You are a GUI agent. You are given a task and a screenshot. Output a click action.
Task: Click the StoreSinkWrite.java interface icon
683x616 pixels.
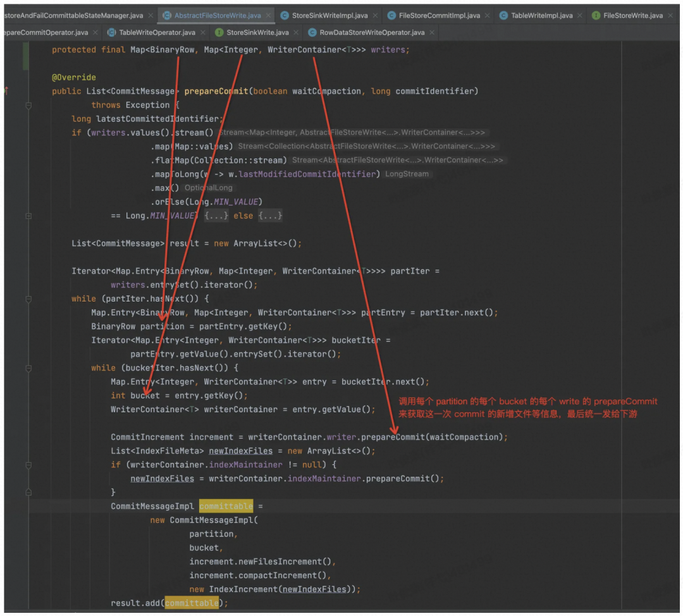(x=219, y=32)
